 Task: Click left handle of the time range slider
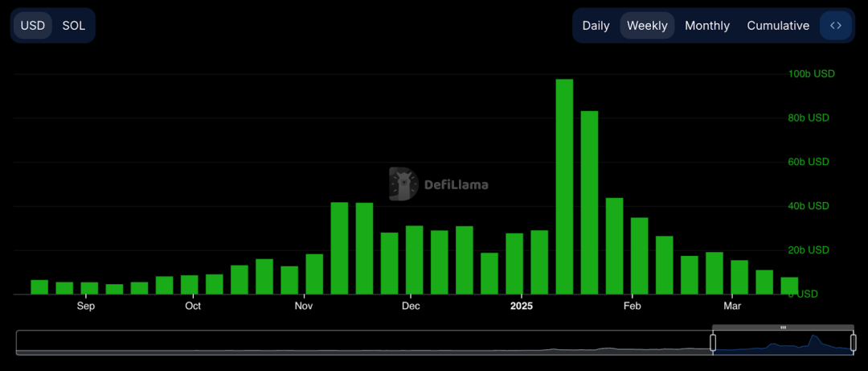pos(713,343)
